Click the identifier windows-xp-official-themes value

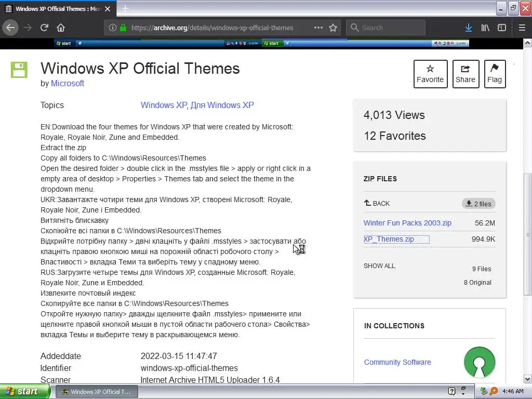(x=189, y=368)
